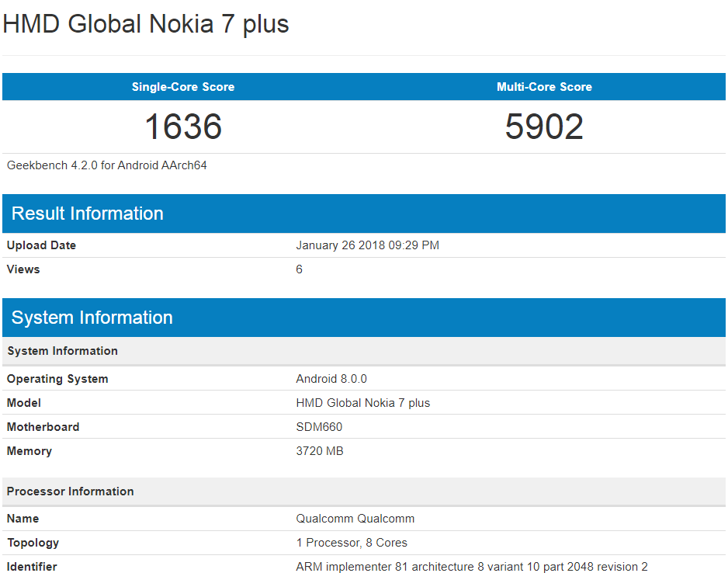This screenshot has width=728, height=573.
Task: Click the multi-core value 5902
Action: pyautogui.click(x=544, y=127)
